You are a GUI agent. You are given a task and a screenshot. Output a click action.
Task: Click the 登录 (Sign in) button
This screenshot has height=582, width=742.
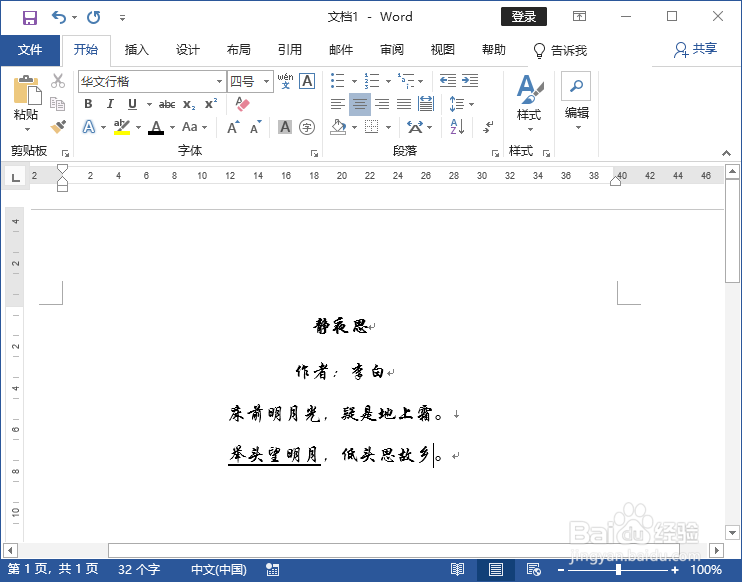coord(524,17)
